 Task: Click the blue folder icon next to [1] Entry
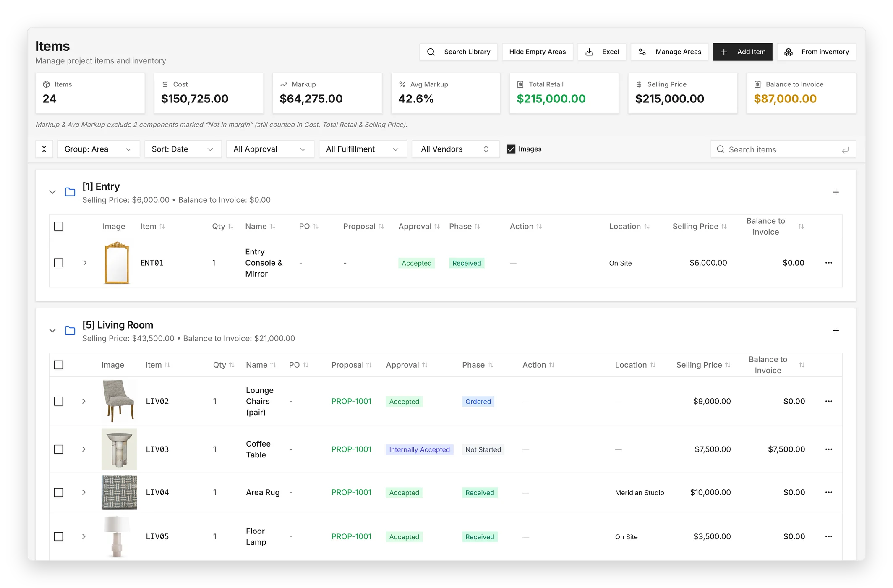pos(70,192)
